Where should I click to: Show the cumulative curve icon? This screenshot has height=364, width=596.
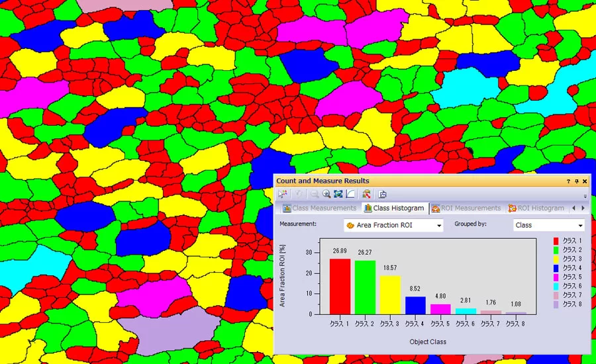350,194
